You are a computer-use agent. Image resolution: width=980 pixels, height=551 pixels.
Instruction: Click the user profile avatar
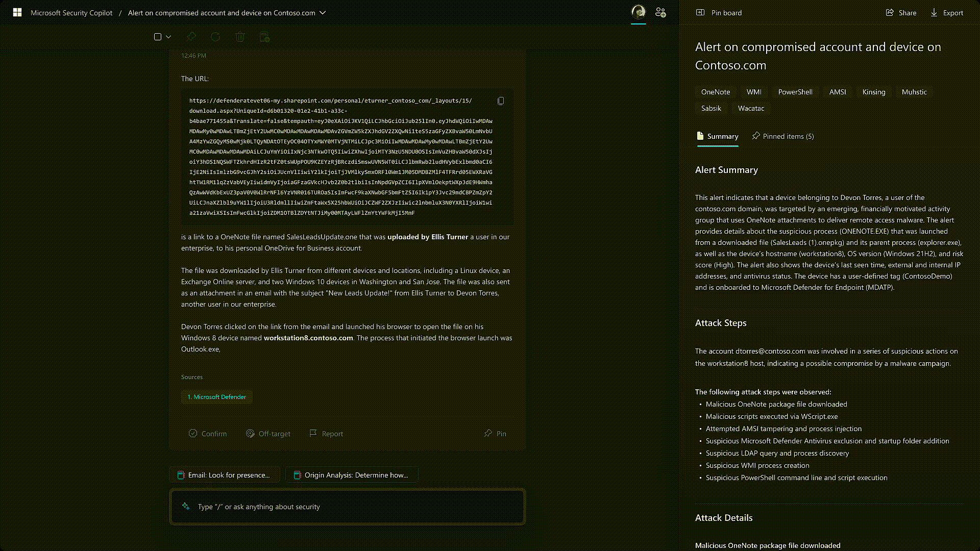pos(638,12)
